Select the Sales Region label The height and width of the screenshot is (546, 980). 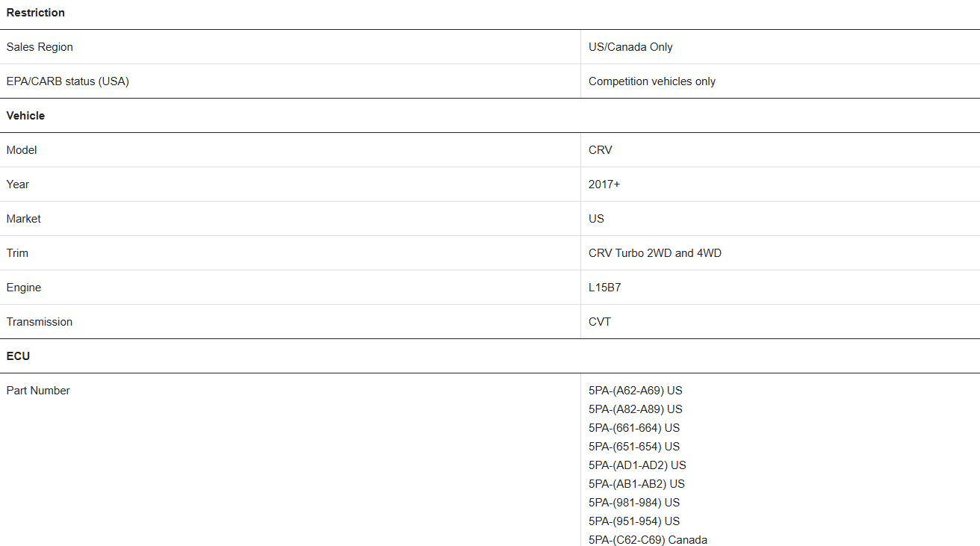pos(40,47)
